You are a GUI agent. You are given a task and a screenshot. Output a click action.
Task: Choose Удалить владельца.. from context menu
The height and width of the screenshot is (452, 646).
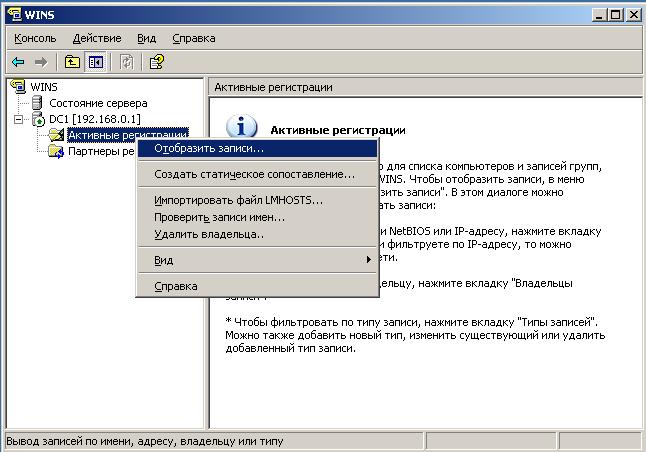coord(257,234)
